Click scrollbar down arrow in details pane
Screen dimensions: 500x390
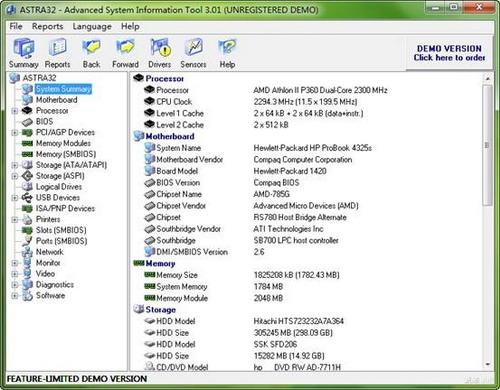point(488,364)
